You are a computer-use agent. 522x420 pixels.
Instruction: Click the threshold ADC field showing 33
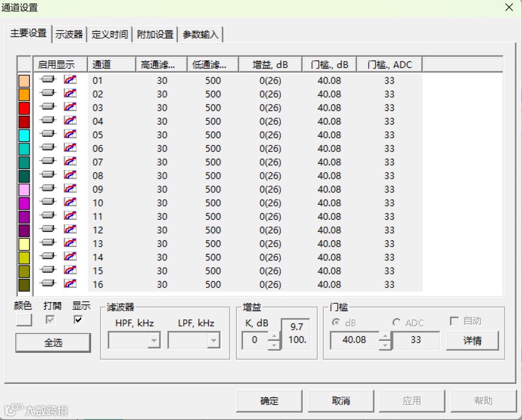[416, 340]
